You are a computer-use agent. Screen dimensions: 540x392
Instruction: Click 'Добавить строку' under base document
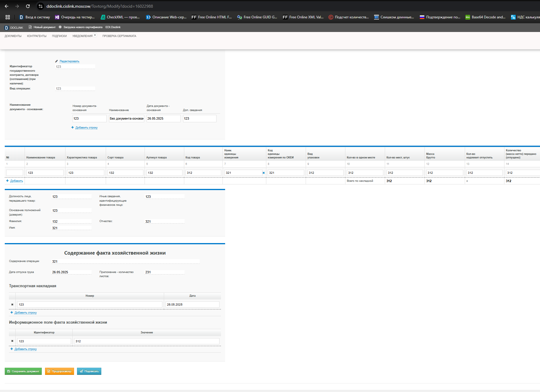pyautogui.click(x=86, y=128)
